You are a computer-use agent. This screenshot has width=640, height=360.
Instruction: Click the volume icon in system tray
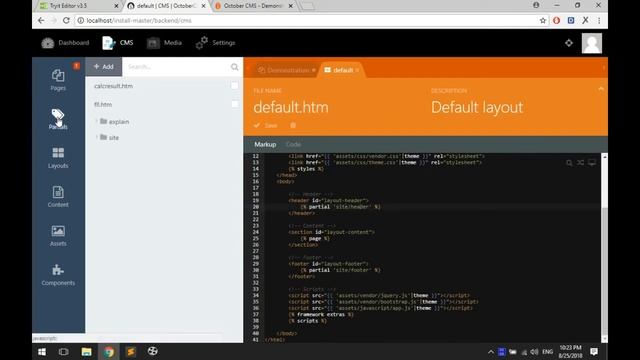(534, 352)
